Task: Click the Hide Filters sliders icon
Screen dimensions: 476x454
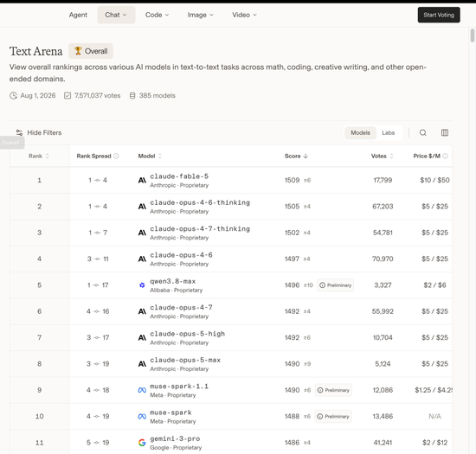Action: point(19,132)
